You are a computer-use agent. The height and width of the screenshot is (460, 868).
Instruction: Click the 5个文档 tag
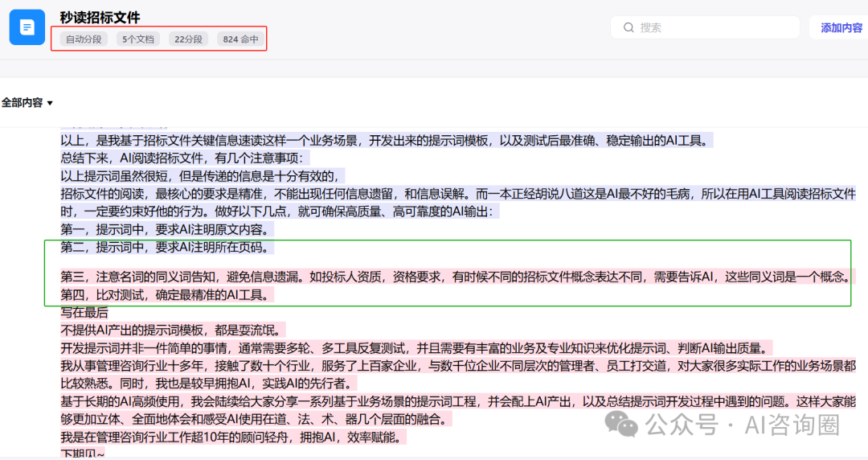point(138,39)
